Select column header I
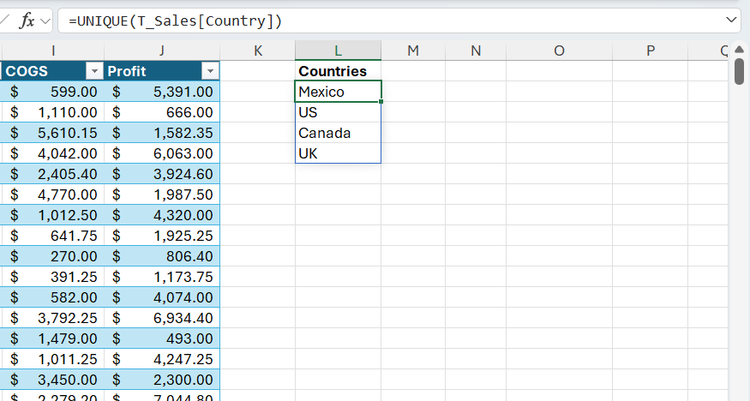 53,50
